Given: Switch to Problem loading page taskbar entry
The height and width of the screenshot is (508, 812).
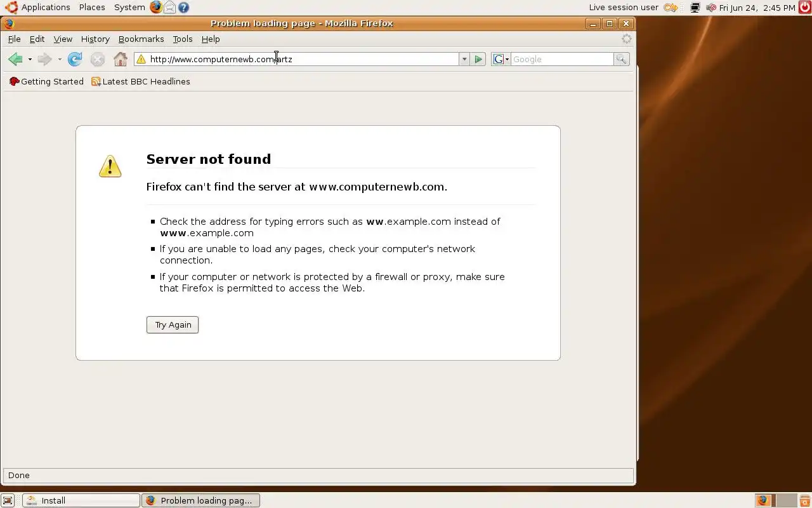Looking at the screenshot, I should pos(200,500).
